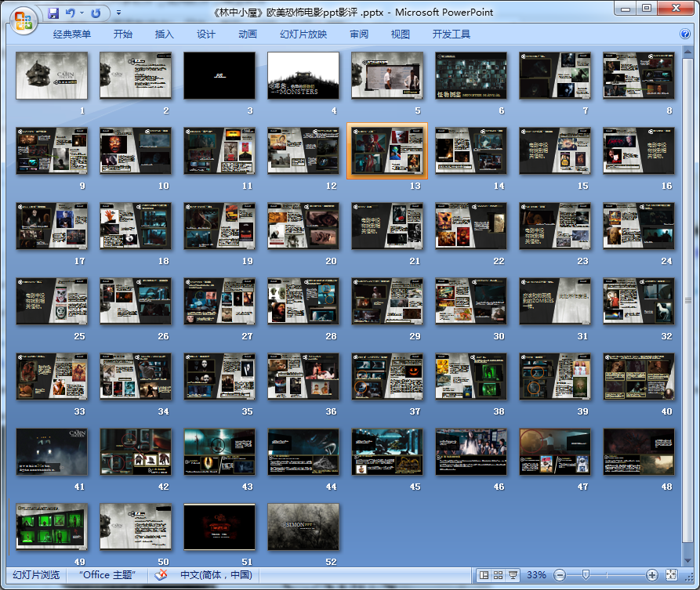Select slide 29 thumbnail
700x590 pixels.
(x=387, y=301)
